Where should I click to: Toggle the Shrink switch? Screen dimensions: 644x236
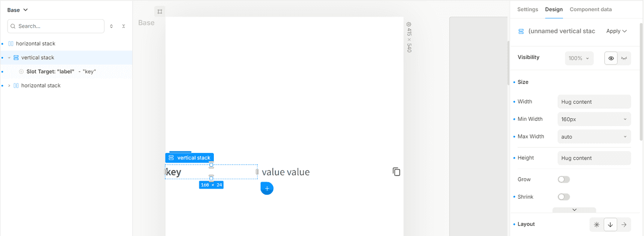(x=564, y=197)
